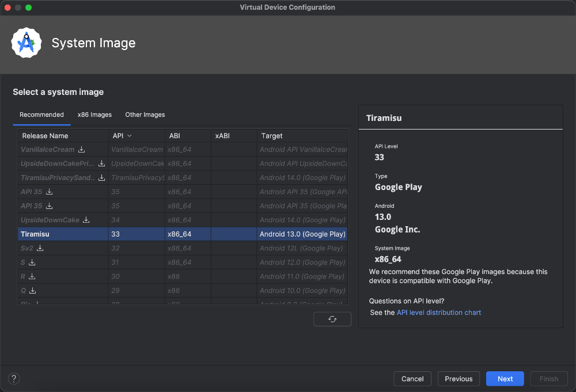Sort by Release Name column header
576x392 pixels.
pyautogui.click(x=63, y=136)
